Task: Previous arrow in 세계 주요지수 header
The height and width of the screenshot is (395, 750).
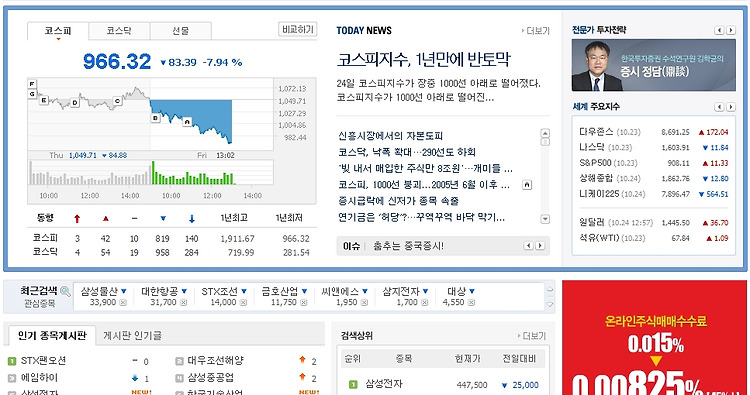Action: coord(719,107)
